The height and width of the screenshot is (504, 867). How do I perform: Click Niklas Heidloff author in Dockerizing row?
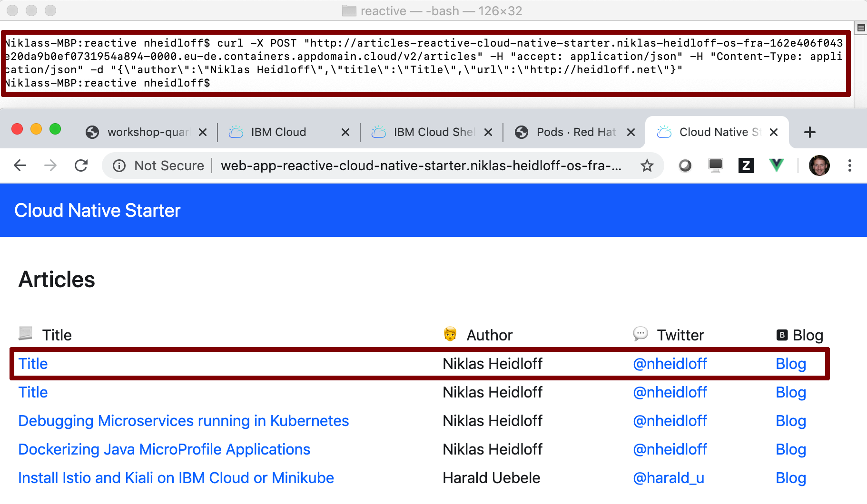pyautogui.click(x=493, y=449)
